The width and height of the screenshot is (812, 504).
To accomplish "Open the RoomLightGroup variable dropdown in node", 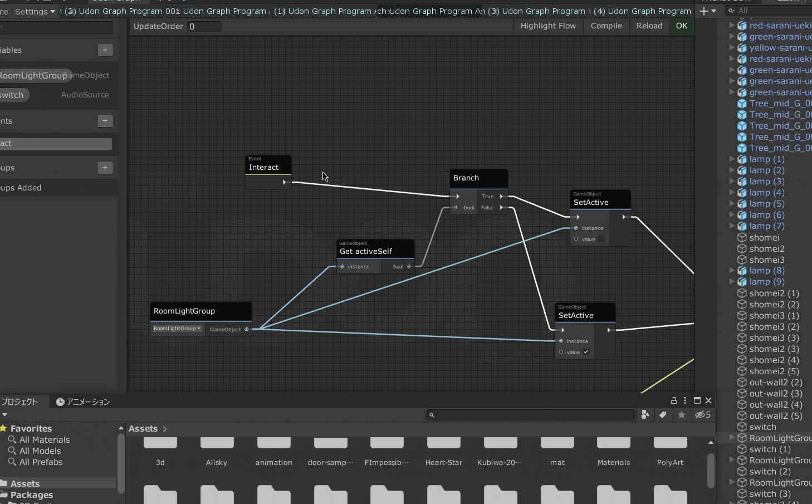I will 177,329.
